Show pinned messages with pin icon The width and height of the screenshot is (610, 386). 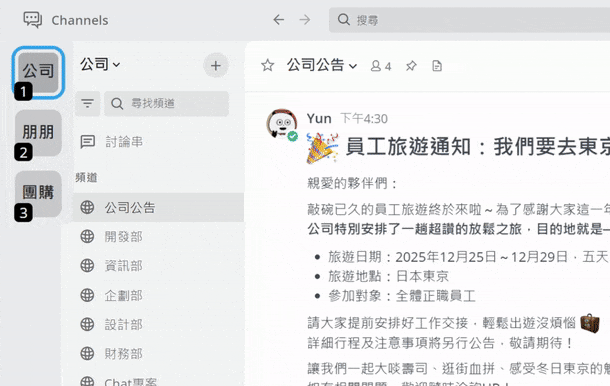(x=411, y=66)
